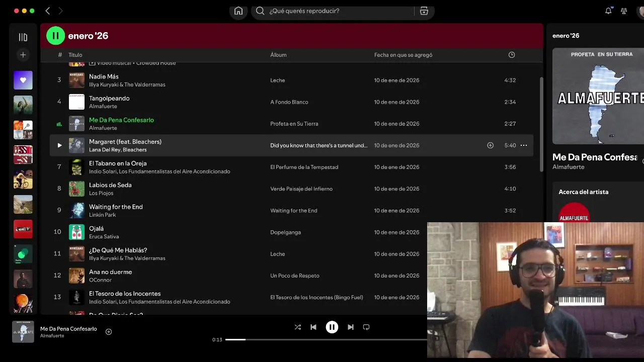Image resolution: width=644 pixels, height=362 pixels.
Task: Open the Acerca del artista card
Action: pos(598,203)
